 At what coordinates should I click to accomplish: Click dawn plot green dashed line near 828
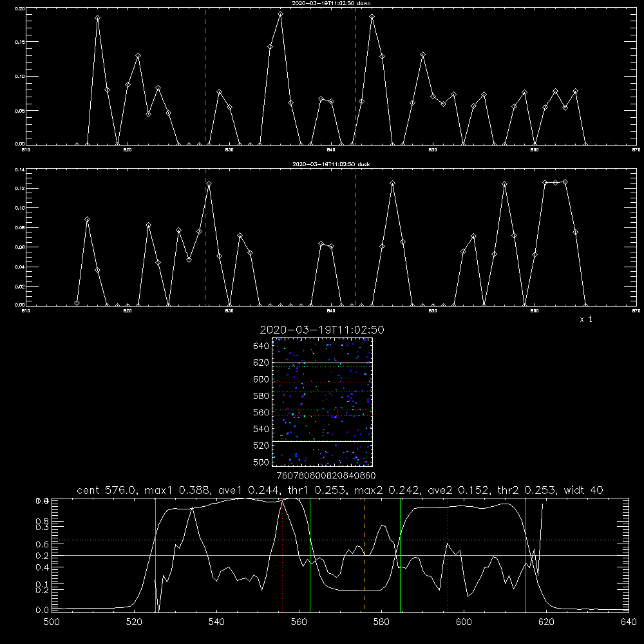[x=205, y=77]
